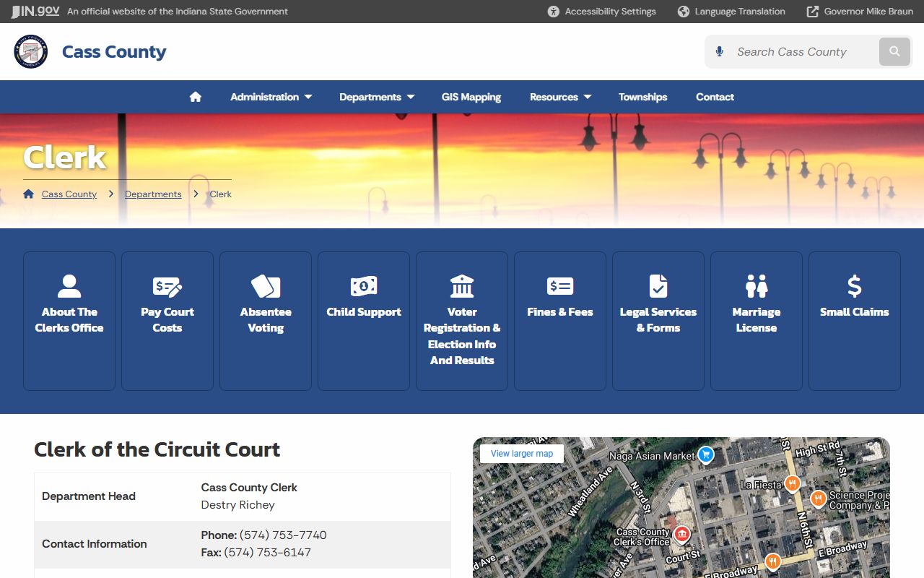This screenshot has width=924, height=578.
Task: Open Fines & Fees card
Action: coord(560,321)
